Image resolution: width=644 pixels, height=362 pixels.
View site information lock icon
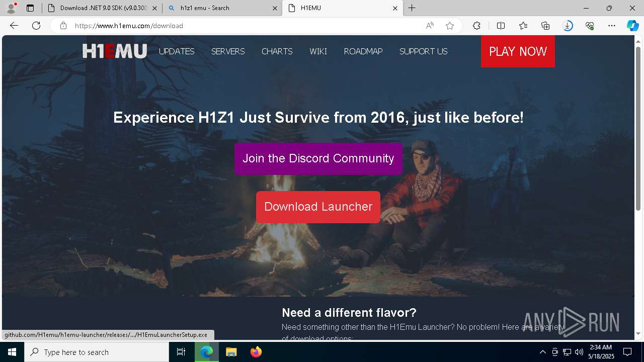pyautogui.click(x=63, y=26)
